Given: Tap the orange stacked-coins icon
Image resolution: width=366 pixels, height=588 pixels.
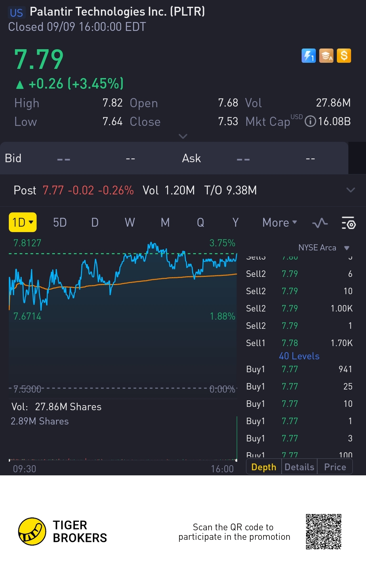Looking at the screenshot, I should pos(326,56).
